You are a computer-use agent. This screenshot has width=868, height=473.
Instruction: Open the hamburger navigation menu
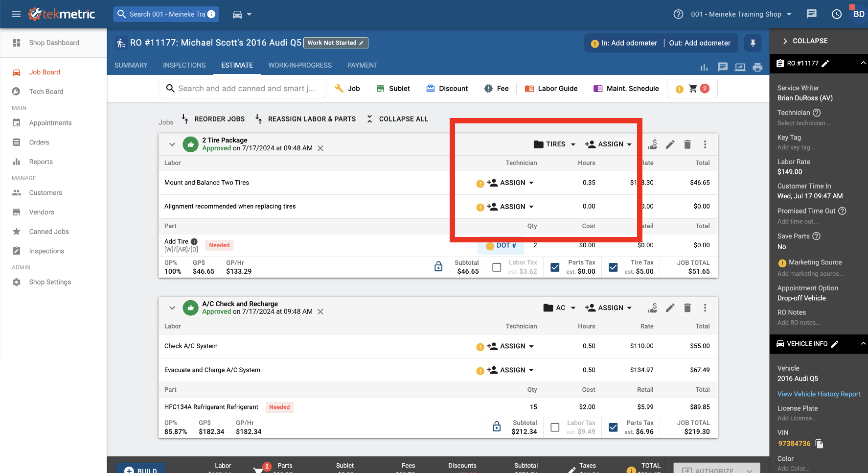pos(16,14)
